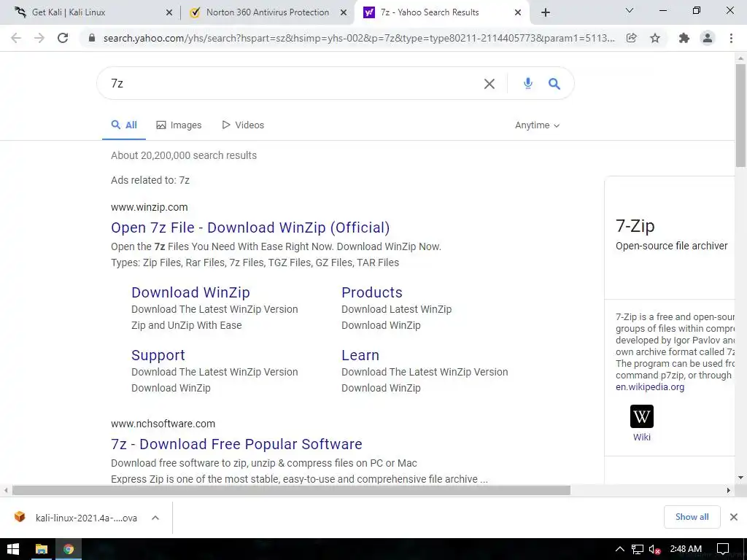Open the Learn sublink

click(x=360, y=355)
